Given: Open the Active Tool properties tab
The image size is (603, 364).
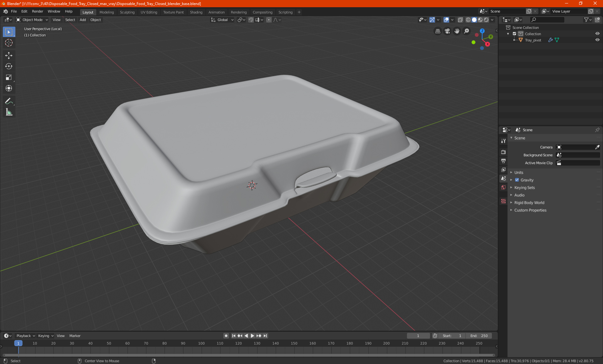Looking at the screenshot, I should tap(503, 141).
